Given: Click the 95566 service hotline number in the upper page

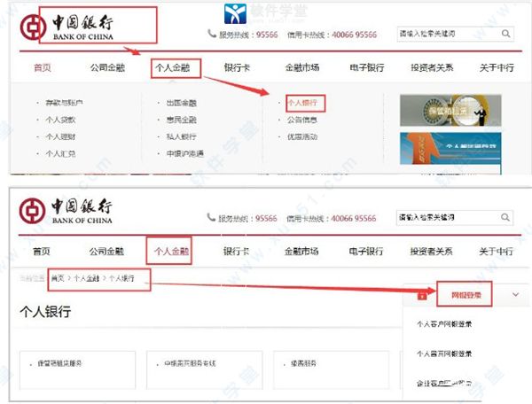Looking at the screenshot, I should pyautogui.click(x=267, y=35).
